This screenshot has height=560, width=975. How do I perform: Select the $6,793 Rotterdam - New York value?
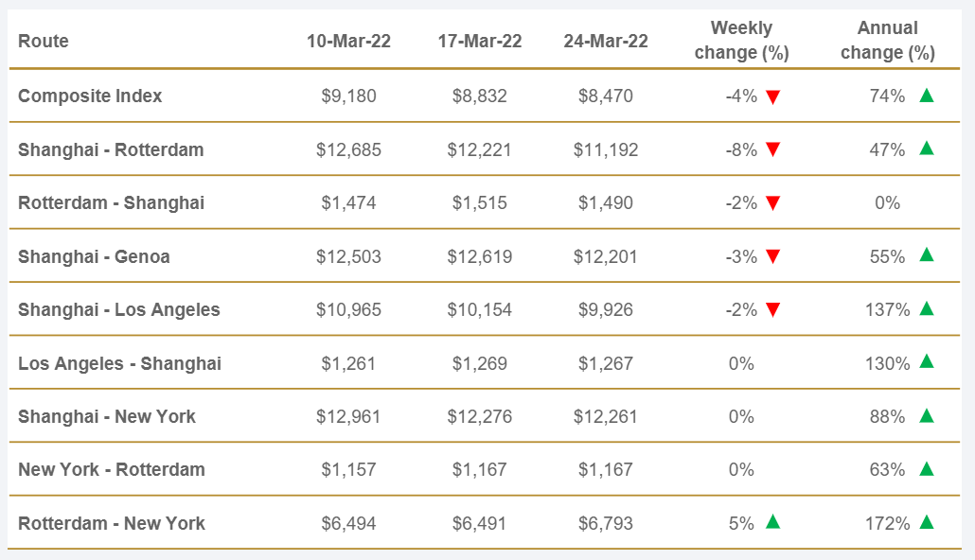point(606,523)
